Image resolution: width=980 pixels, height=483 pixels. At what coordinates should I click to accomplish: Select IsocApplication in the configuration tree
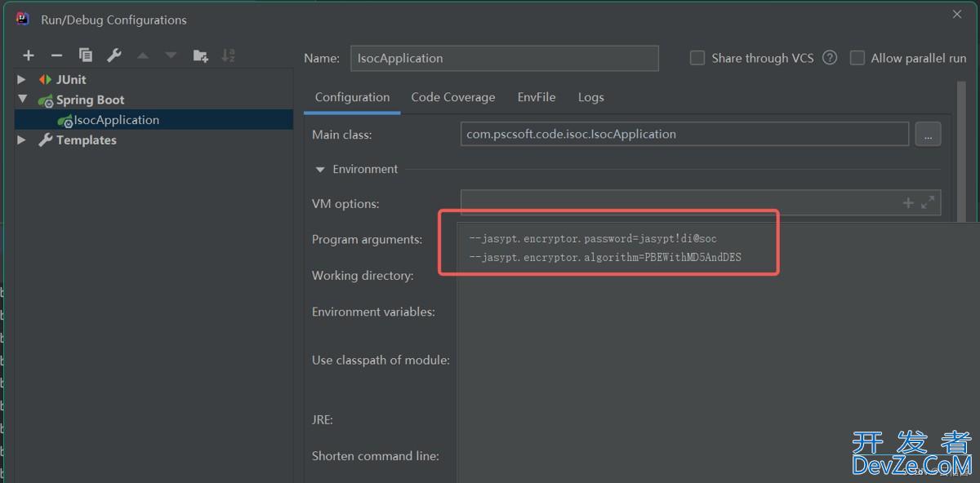pyautogui.click(x=116, y=120)
